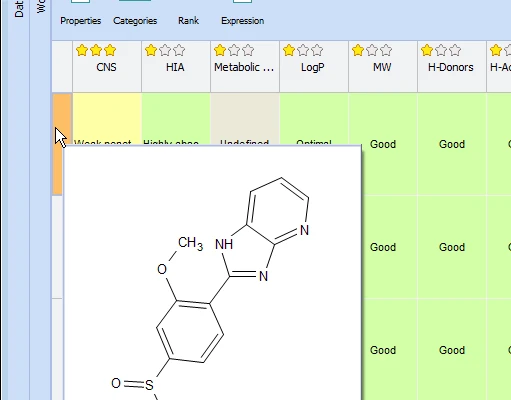Set HIA importance to two stars
The image size is (511, 400).
tap(165, 51)
